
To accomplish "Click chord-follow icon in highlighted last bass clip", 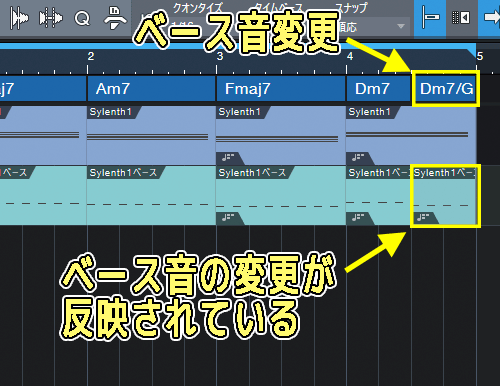I will 424,218.
